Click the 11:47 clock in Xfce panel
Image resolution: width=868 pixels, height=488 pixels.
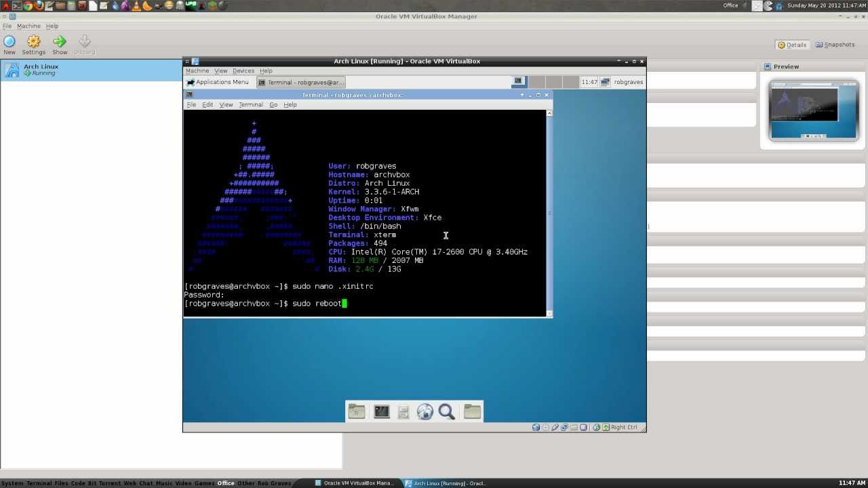[x=589, y=82]
